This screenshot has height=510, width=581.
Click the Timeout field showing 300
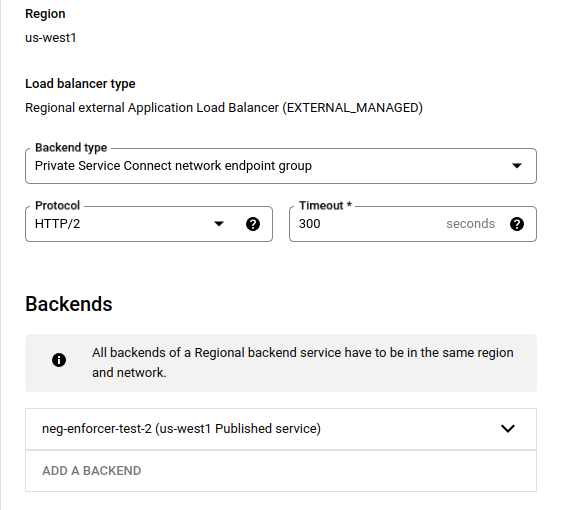[x=413, y=224]
